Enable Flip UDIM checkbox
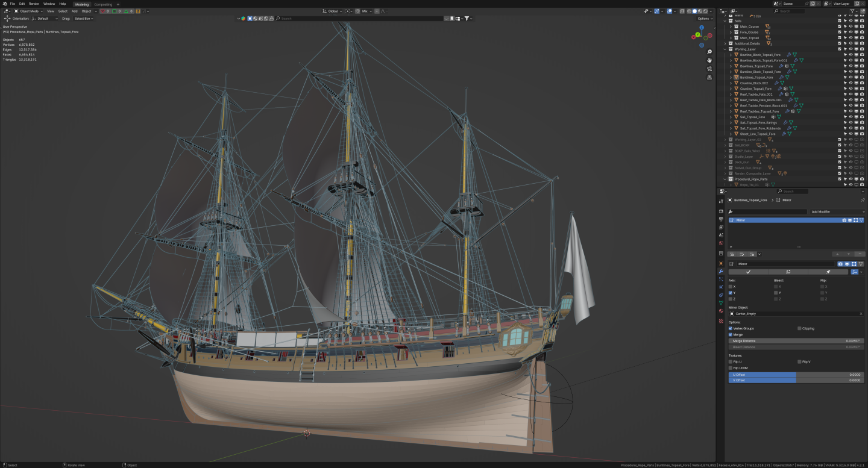This screenshot has height=468, width=868. point(731,368)
